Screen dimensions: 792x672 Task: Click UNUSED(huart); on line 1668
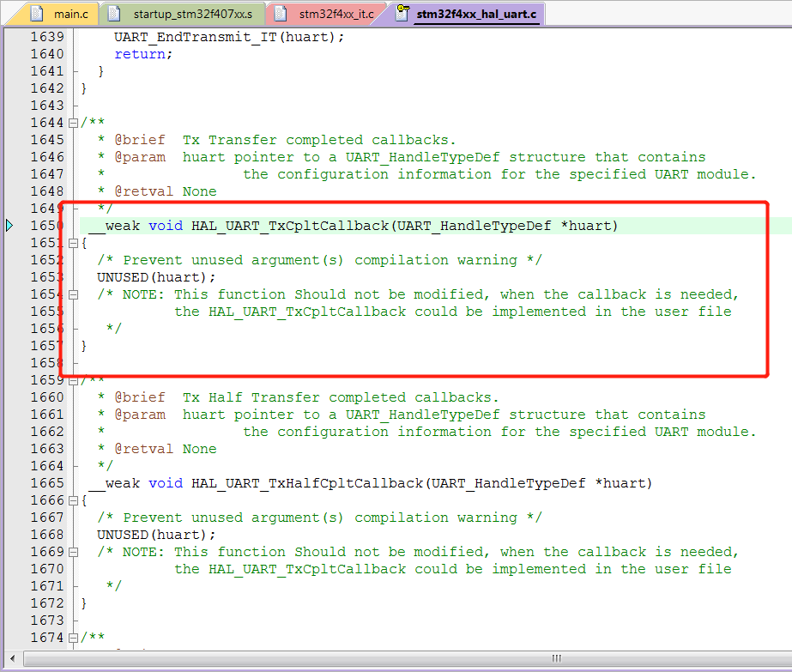click(156, 535)
